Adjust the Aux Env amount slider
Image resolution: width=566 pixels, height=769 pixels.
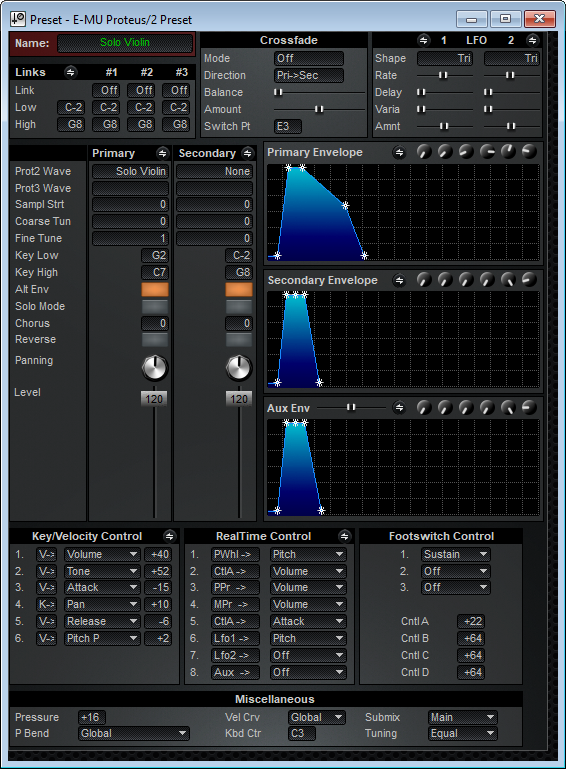tap(351, 407)
